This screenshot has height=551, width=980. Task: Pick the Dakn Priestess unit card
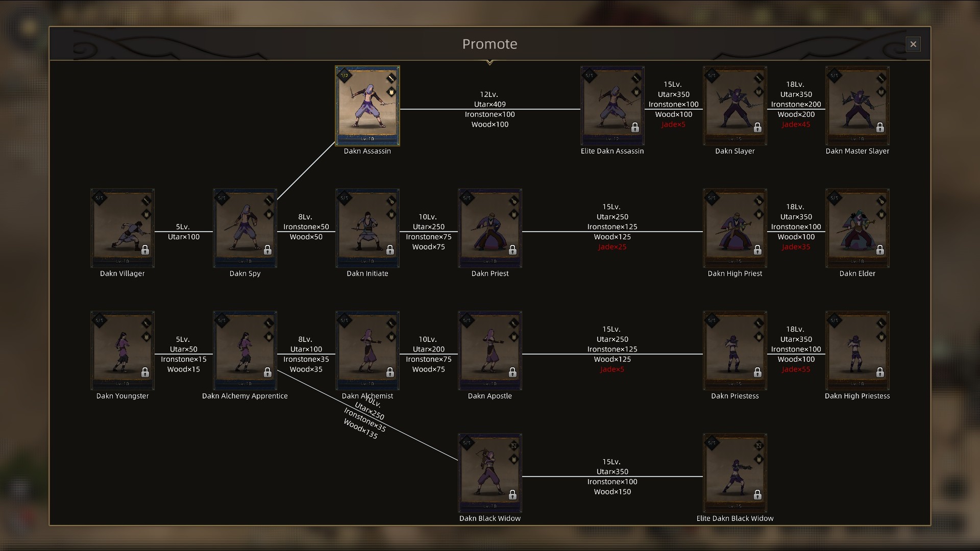coord(734,350)
